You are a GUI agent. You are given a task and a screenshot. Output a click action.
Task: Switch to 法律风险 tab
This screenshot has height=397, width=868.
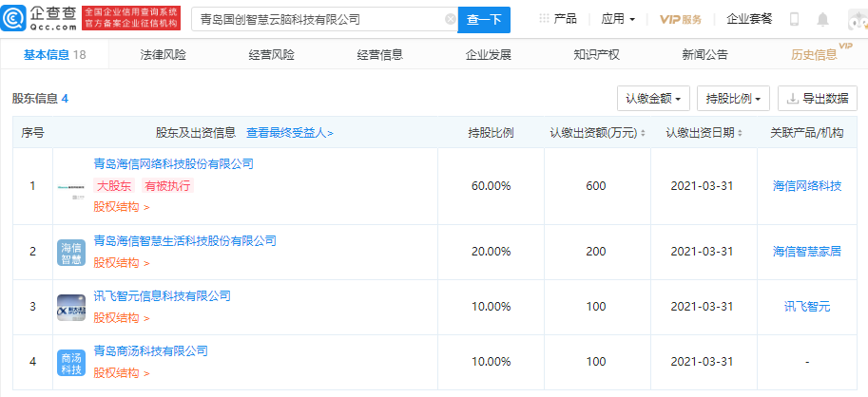(164, 54)
